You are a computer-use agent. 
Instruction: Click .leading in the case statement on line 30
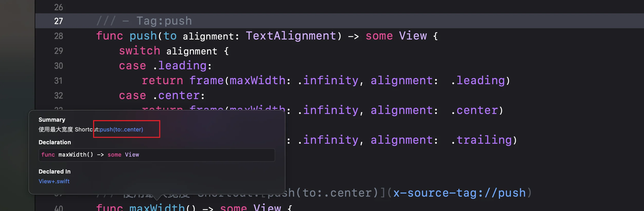[x=182, y=66]
